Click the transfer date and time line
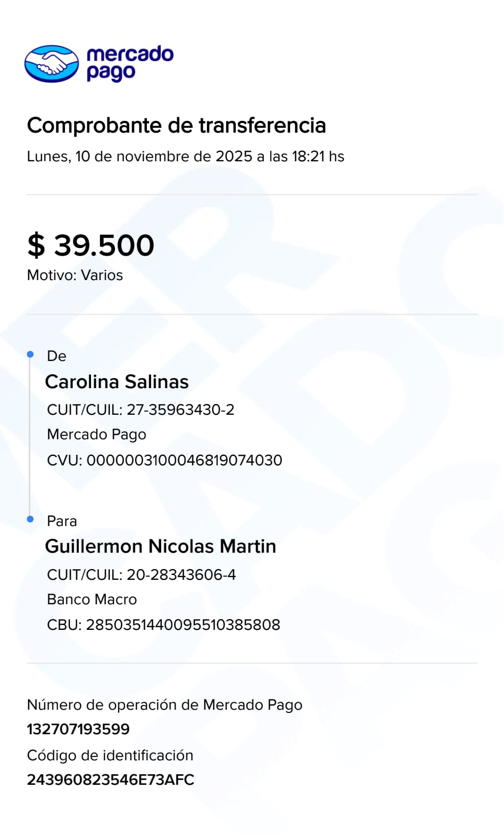504x837 pixels. click(x=185, y=157)
